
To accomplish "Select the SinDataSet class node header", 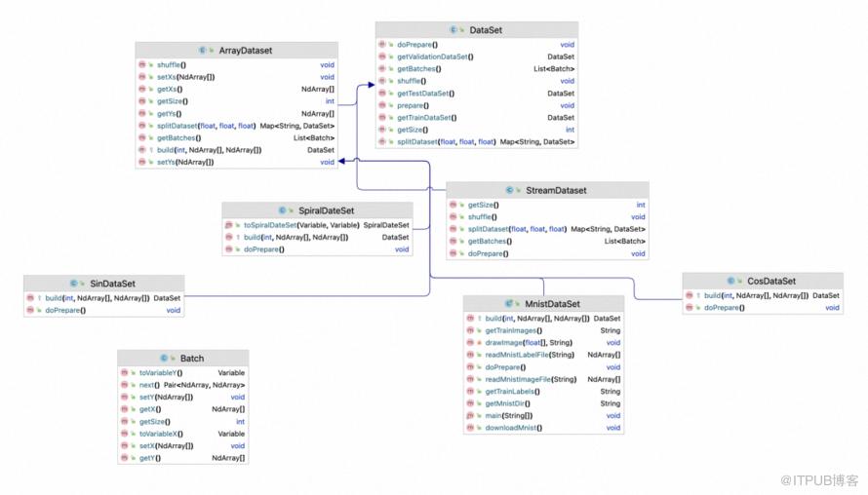I will pos(104,284).
